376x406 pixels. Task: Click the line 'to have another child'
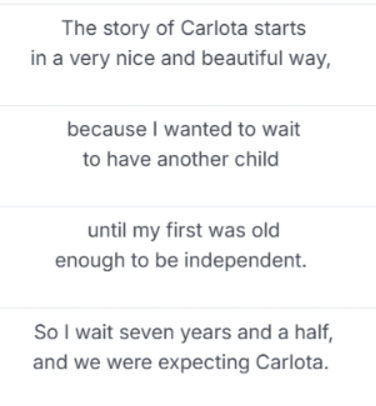[x=181, y=159]
